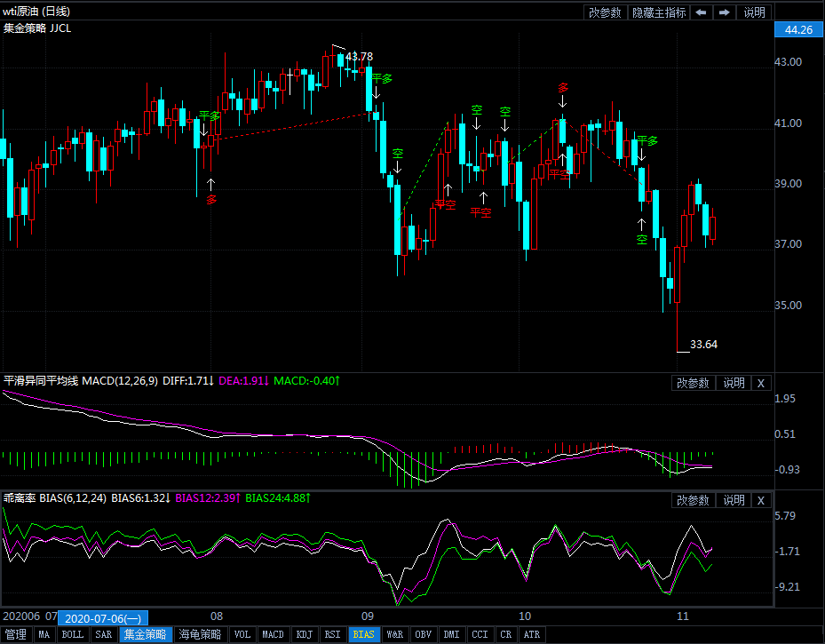Click the right arrow to scroll the chart forward
The image size is (825, 644).
click(x=725, y=12)
